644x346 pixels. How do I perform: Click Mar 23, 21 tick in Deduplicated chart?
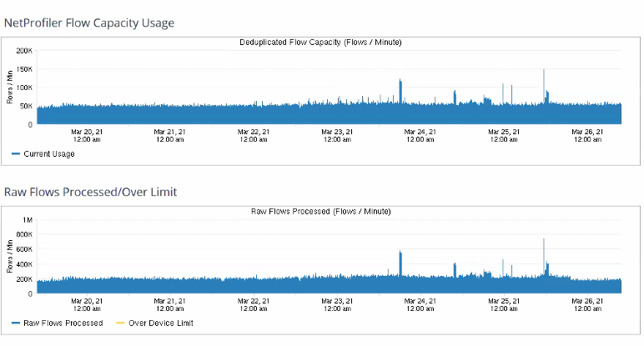pos(337,135)
